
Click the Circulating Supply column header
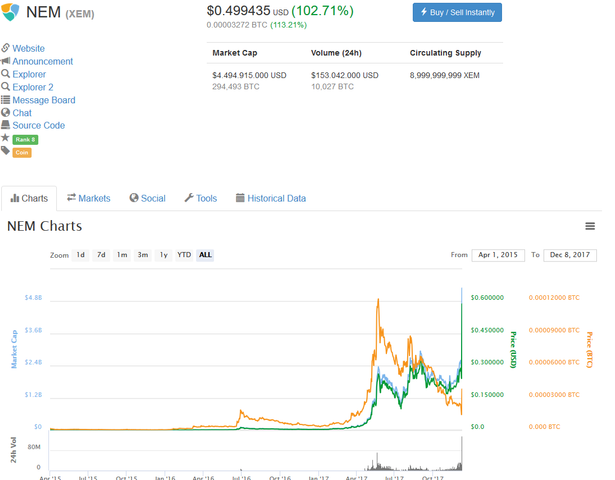coord(445,53)
